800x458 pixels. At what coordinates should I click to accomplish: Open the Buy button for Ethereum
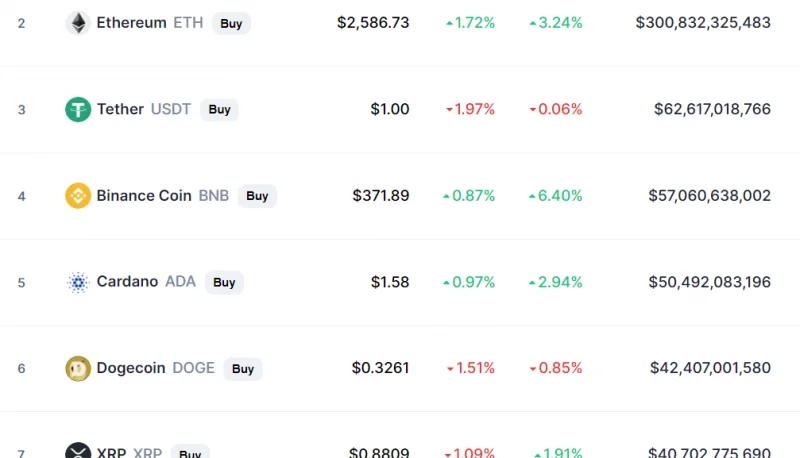pyautogui.click(x=231, y=23)
